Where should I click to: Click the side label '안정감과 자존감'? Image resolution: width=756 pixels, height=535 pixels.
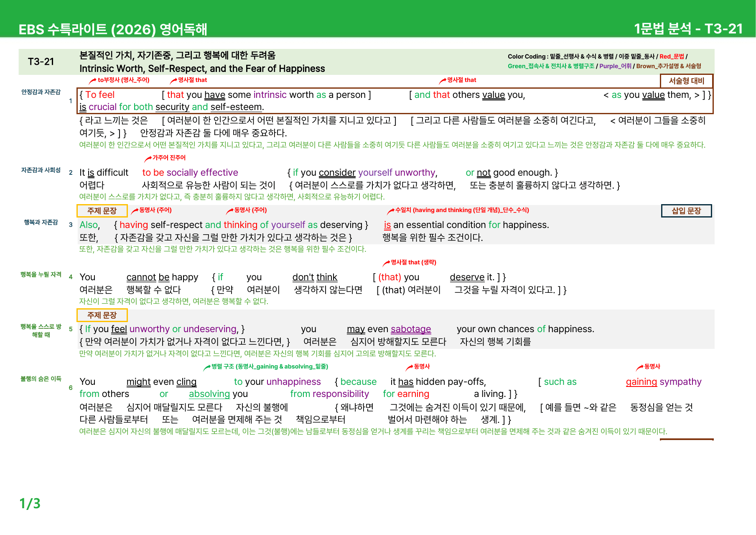(x=41, y=92)
